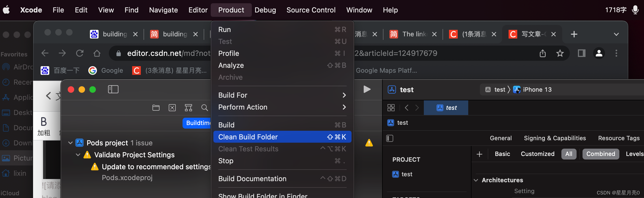Click test in the jump bar
Image resolution: width=644 pixels, height=198 pixels.
(x=398, y=123)
